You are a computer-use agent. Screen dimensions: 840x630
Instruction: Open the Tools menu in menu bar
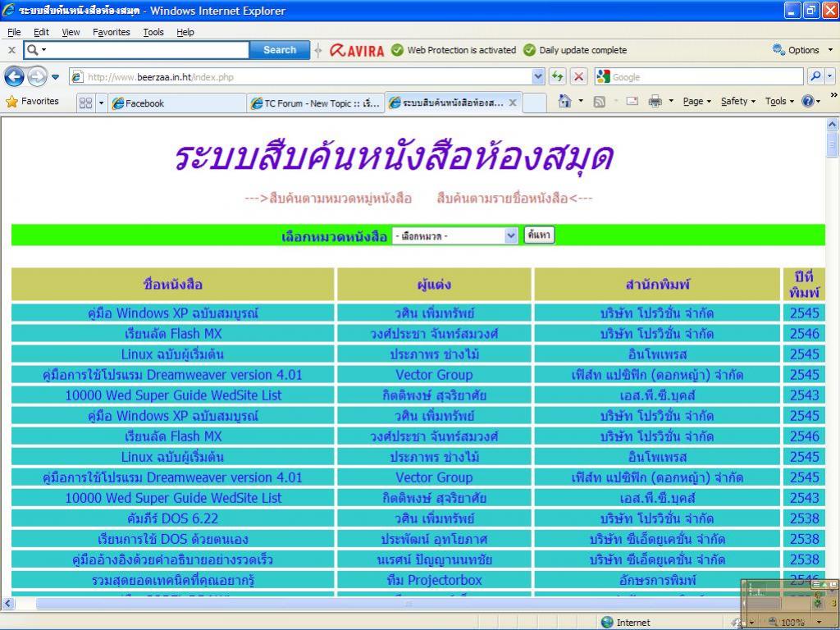coord(153,32)
